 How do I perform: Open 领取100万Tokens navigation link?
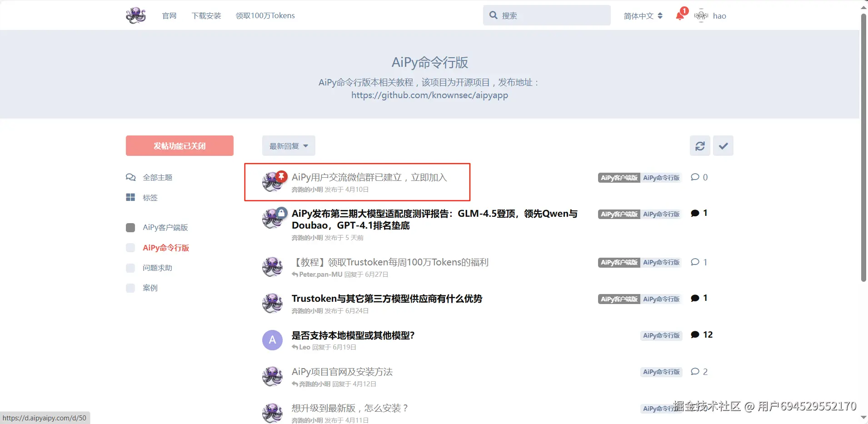coord(265,16)
